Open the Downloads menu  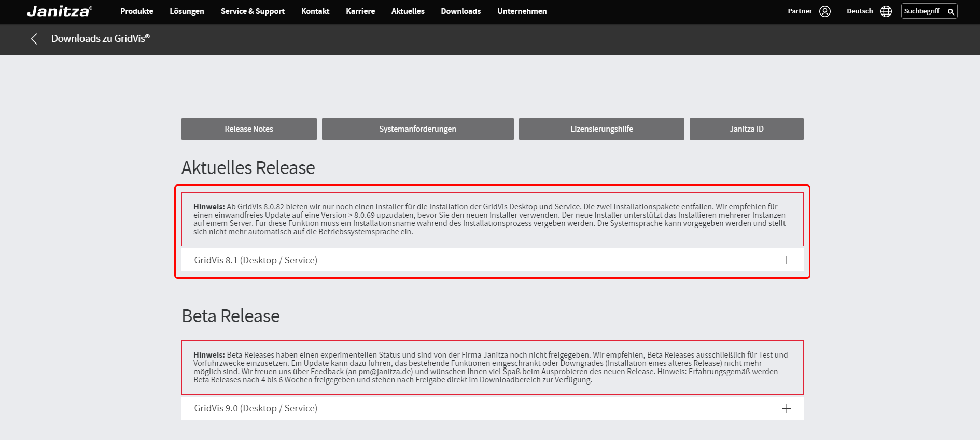point(461,11)
